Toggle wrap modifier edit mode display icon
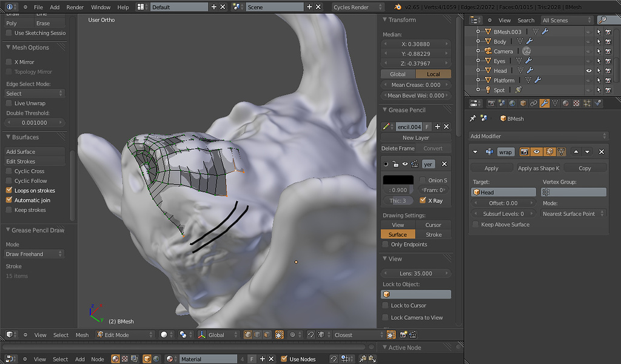 549,152
